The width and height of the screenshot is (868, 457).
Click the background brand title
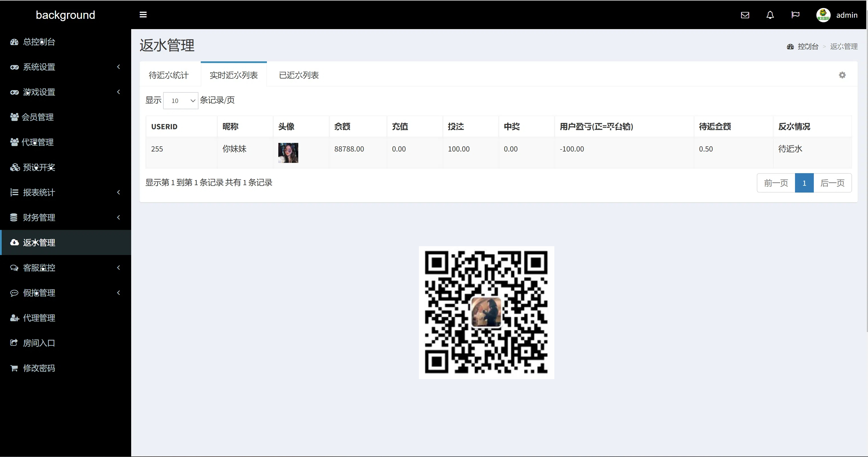point(65,15)
